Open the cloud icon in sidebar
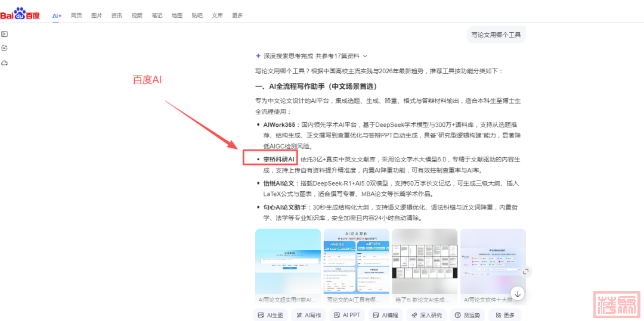644x321 pixels. point(5,63)
